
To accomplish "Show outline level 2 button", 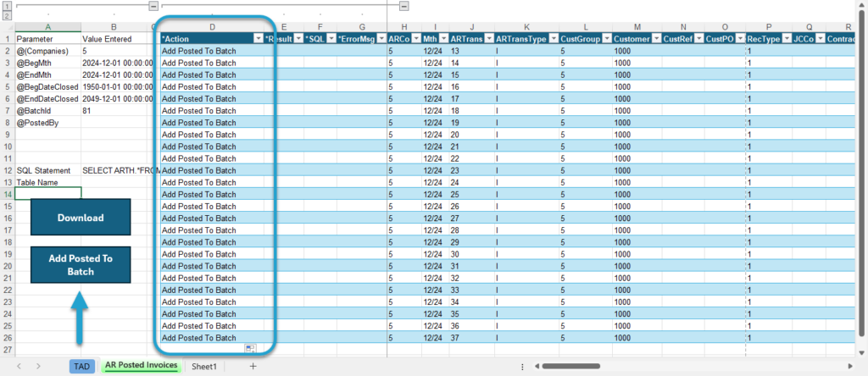I will 7,15.
